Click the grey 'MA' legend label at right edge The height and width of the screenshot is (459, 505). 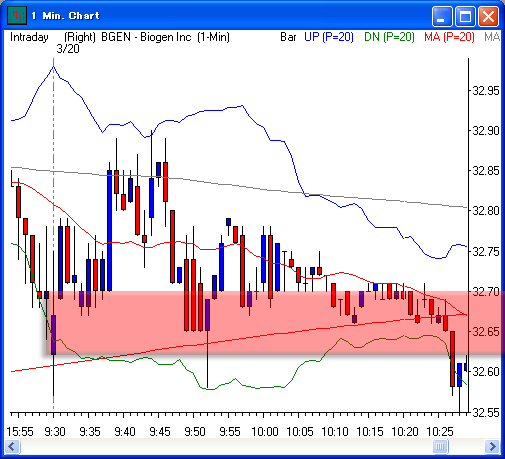(492, 37)
